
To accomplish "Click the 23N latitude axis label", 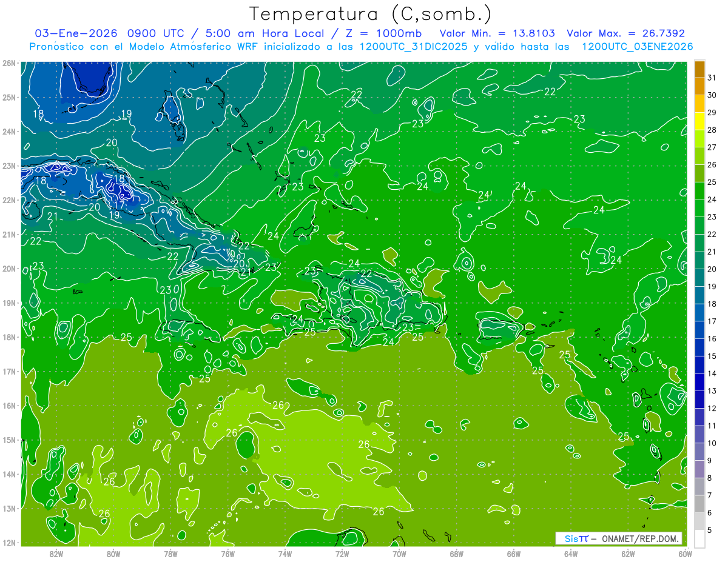I will pos(8,166).
